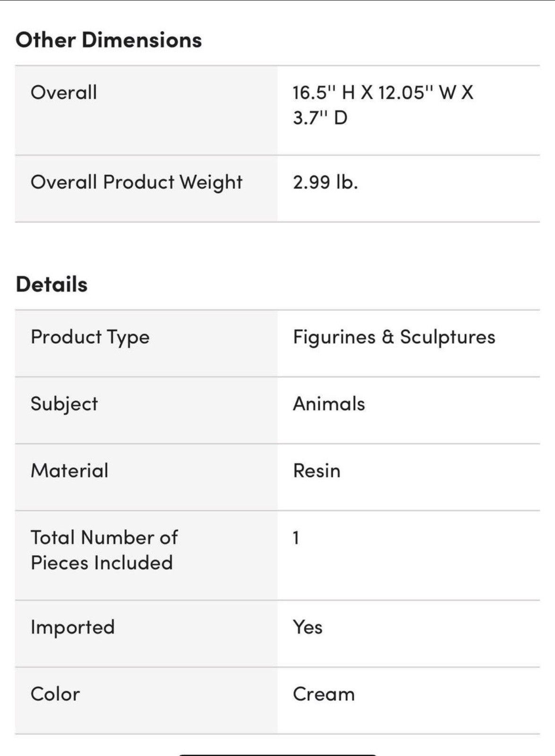Select the 16.5" H X 12.05" W dimension value
This screenshot has width=555, height=756.
(383, 92)
